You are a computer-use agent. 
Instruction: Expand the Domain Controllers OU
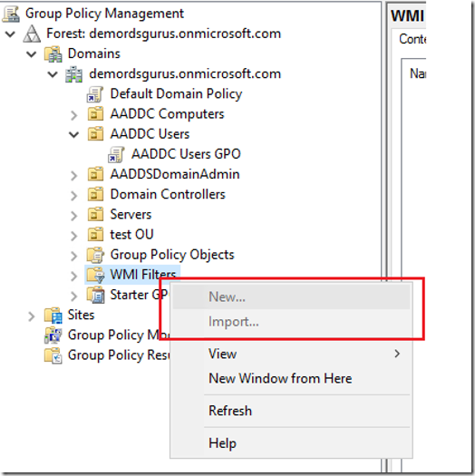point(73,196)
